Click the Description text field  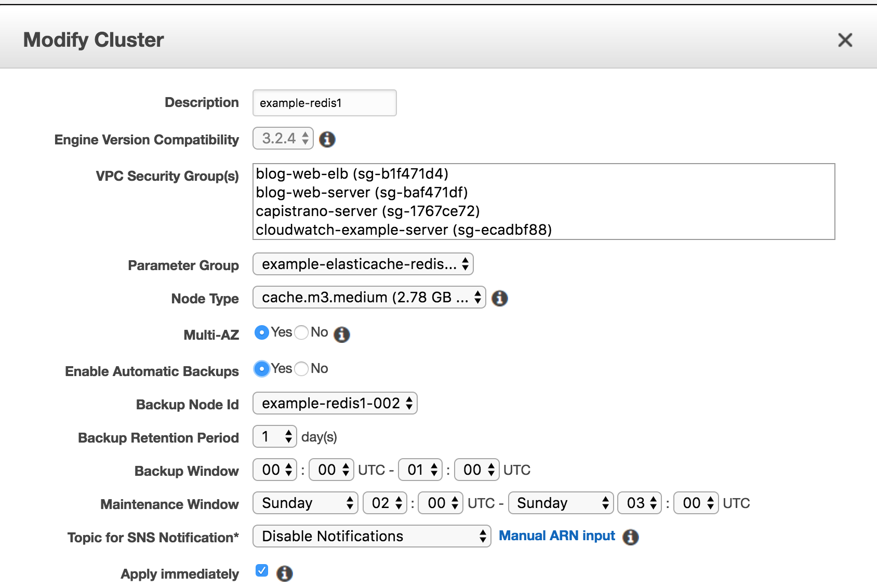tap(325, 103)
